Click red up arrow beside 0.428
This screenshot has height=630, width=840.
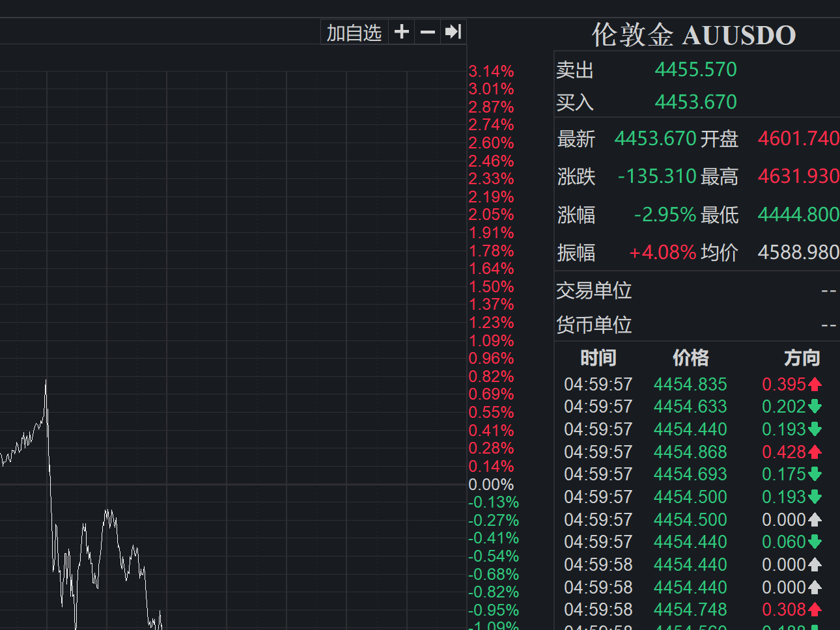click(815, 452)
